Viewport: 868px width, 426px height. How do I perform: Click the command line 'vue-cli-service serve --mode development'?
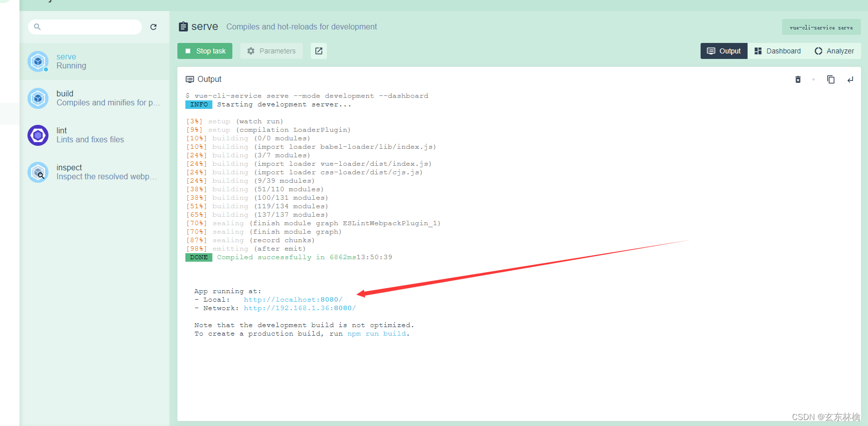(307, 96)
